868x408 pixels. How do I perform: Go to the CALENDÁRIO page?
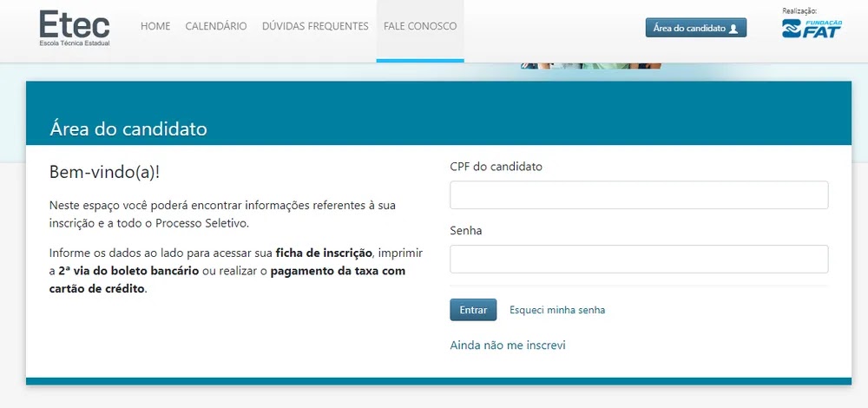click(x=216, y=26)
